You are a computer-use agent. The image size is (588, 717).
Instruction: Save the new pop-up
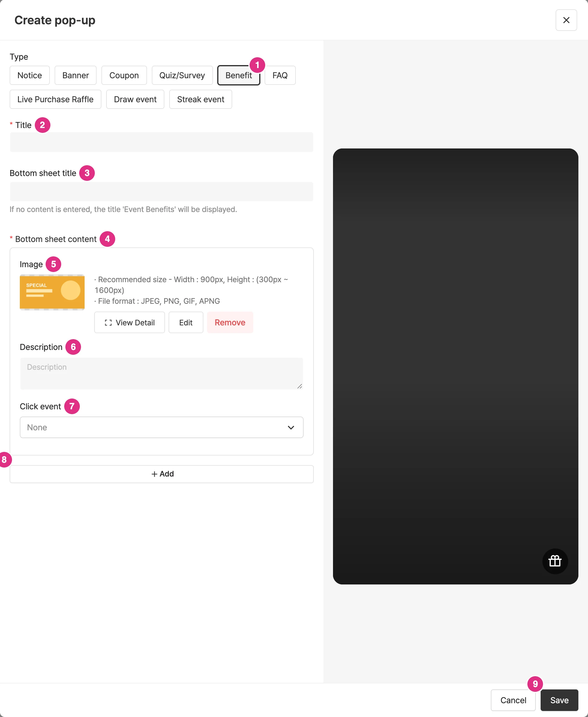coord(559,700)
